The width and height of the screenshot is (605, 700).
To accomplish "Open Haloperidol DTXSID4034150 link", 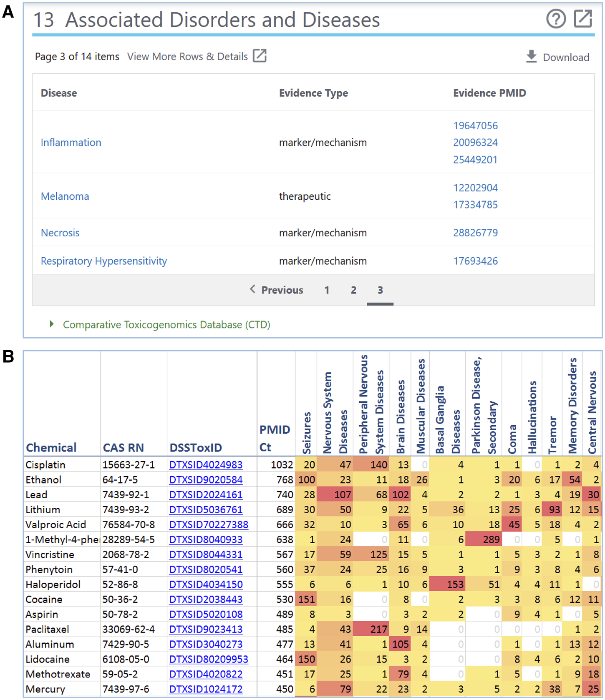I will [x=206, y=584].
